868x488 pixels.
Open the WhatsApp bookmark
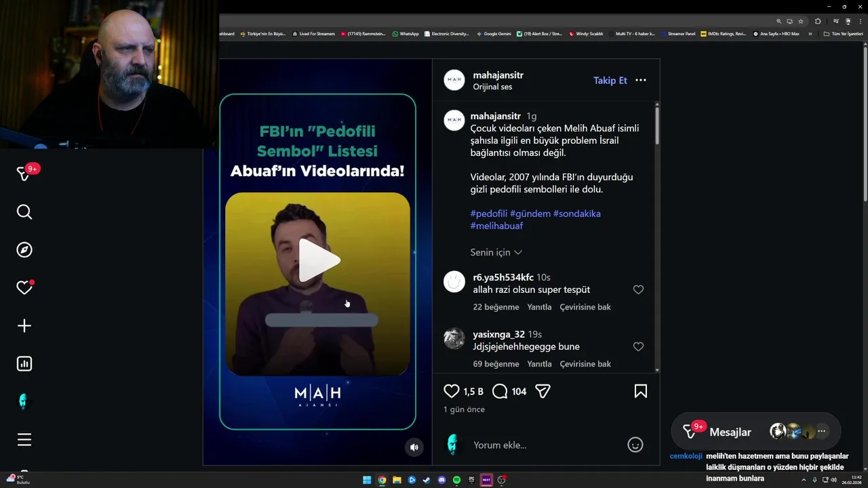pos(406,34)
